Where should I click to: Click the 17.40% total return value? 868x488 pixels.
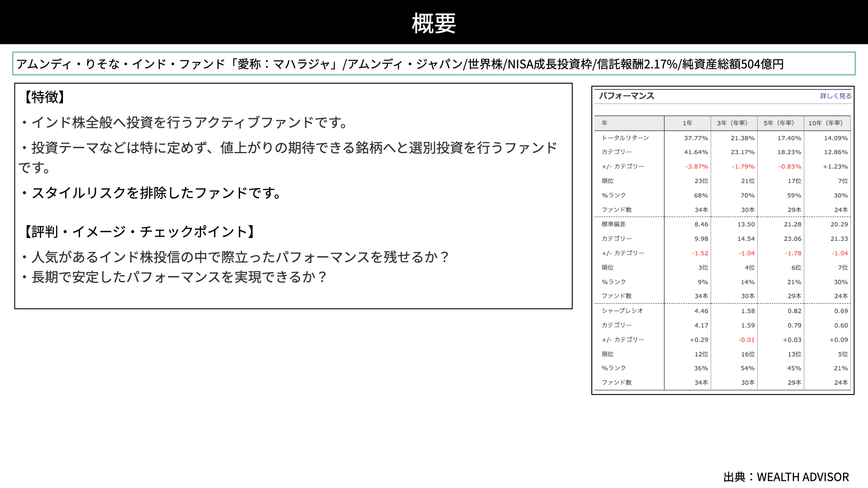[789, 138]
